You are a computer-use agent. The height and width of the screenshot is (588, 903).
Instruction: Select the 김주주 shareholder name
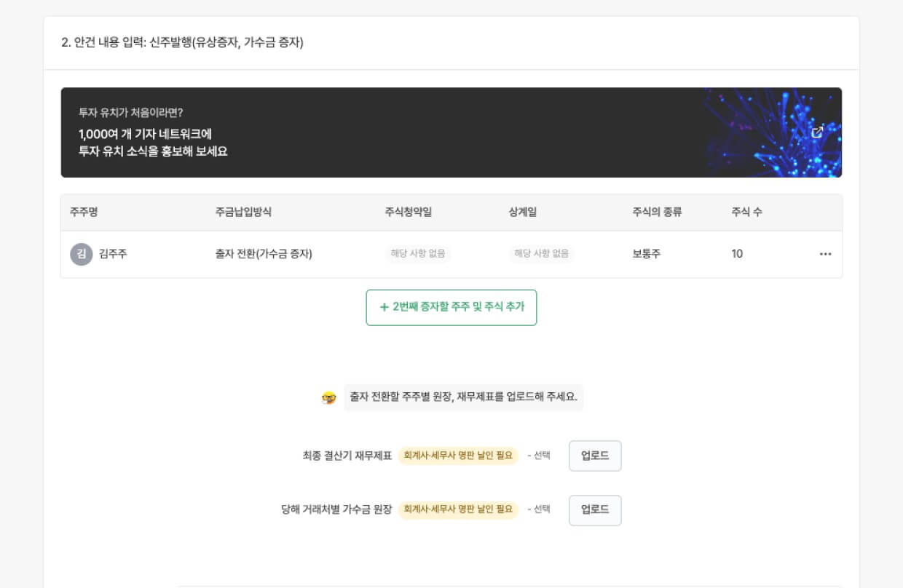tap(112, 254)
